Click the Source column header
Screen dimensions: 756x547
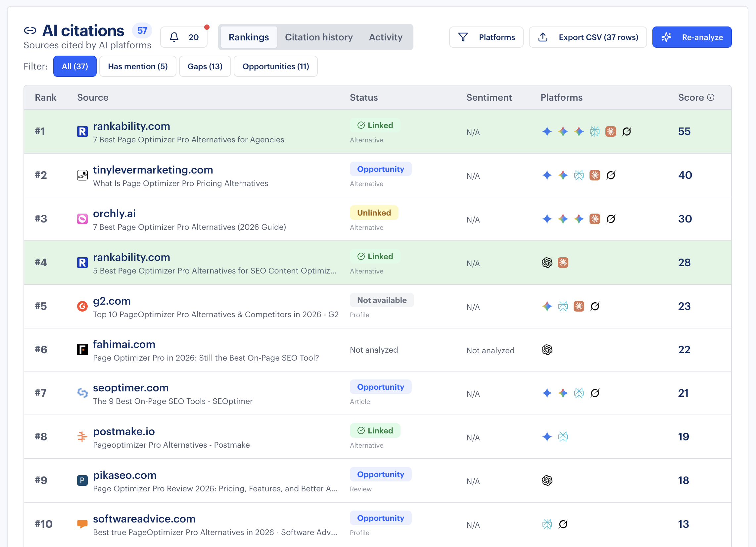[x=93, y=97]
